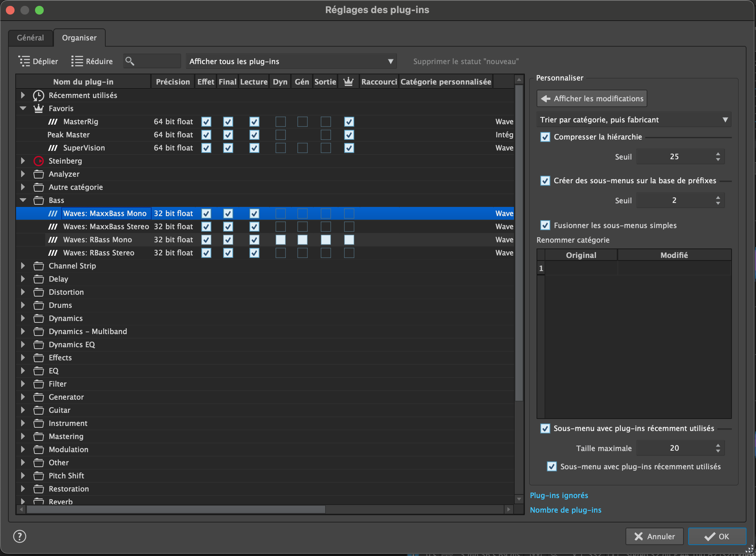Image resolution: width=756 pixels, height=556 pixels.
Task: Open the Afficher tous les plug-ins dropdown
Action: (291, 61)
